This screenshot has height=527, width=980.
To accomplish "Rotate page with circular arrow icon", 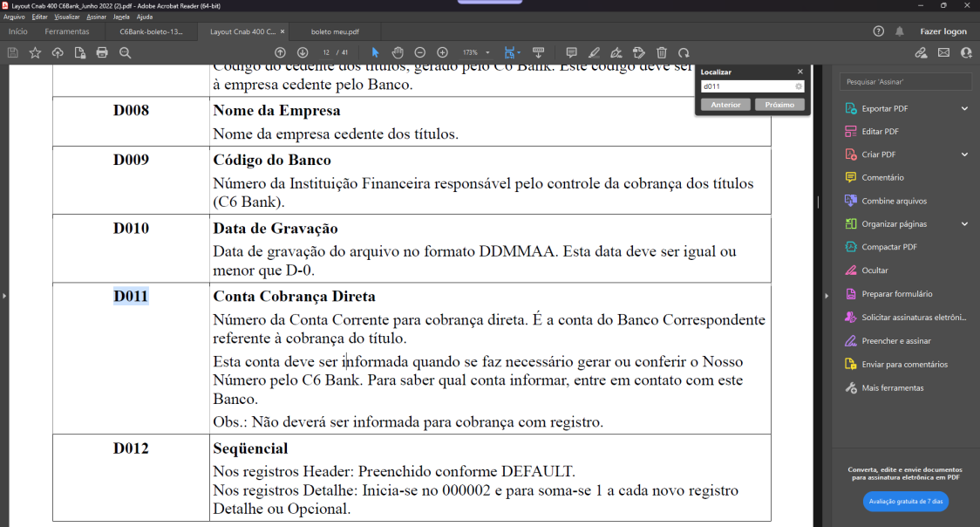I will [x=684, y=52].
